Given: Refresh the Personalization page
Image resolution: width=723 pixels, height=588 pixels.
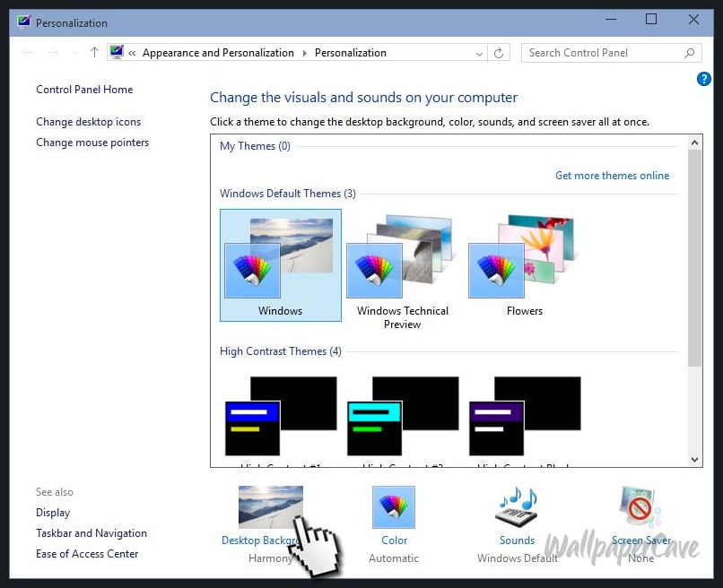Looking at the screenshot, I should click(499, 53).
